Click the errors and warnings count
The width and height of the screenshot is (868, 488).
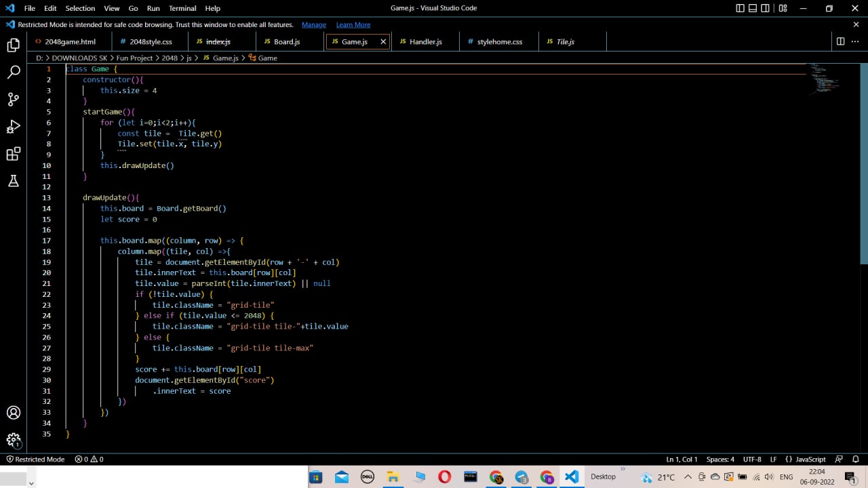89,459
